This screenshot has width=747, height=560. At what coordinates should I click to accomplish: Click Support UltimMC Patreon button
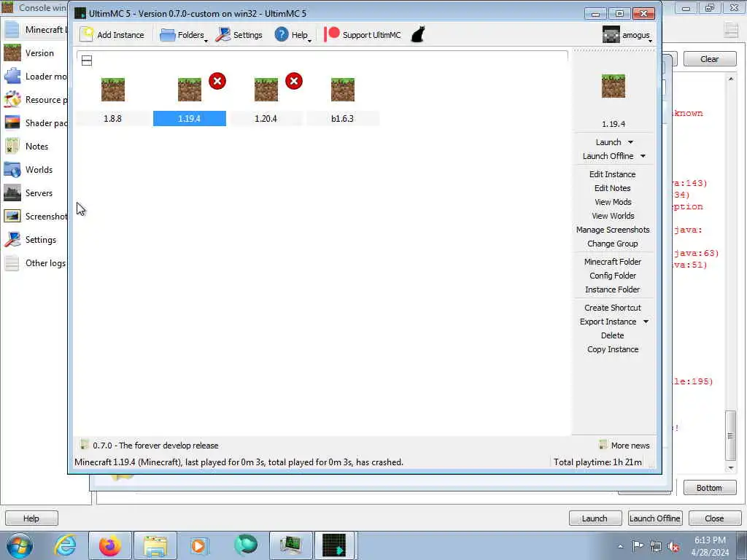tap(363, 35)
